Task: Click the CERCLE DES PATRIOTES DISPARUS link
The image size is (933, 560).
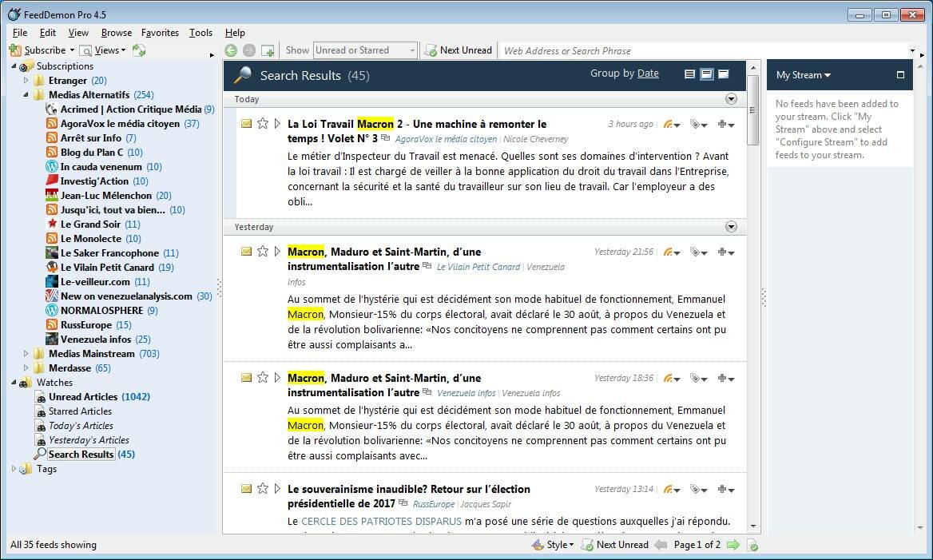Action: click(x=381, y=522)
